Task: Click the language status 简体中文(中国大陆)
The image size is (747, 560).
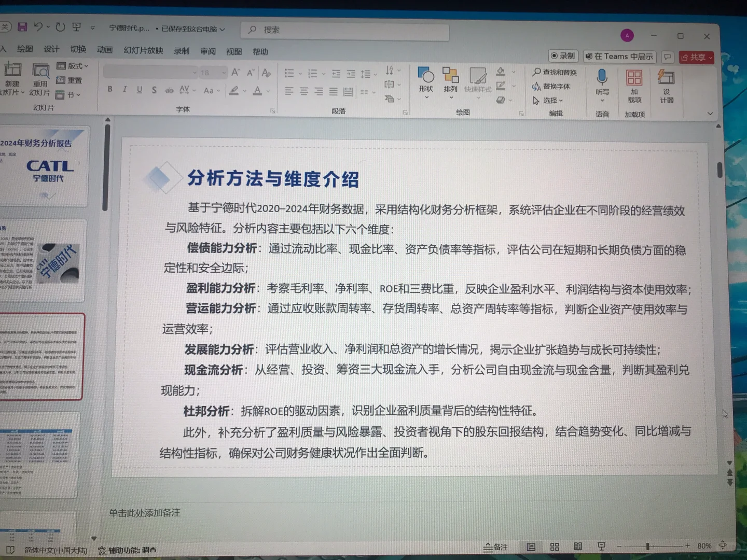Action: pos(56,550)
